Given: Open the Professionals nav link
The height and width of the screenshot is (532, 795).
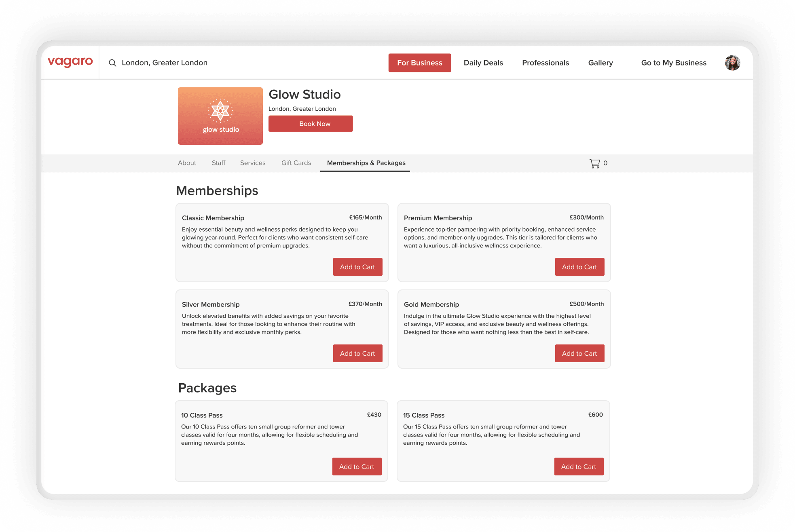Looking at the screenshot, I should click(x=546, y=63).
